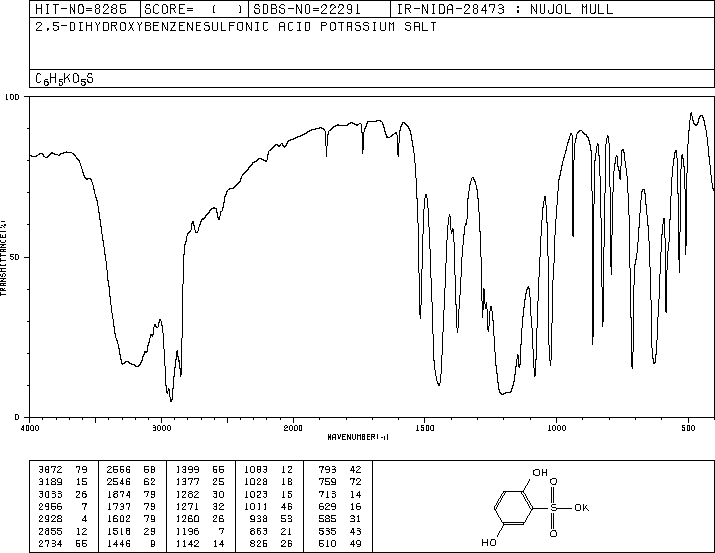Select the IR-NIDA-28473 : NUJOL MULL text
This screenshot has width=715, height=553.
[x=505, y=9]
